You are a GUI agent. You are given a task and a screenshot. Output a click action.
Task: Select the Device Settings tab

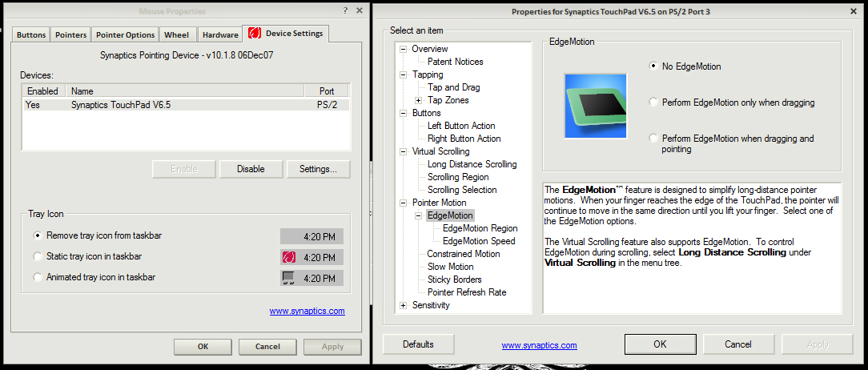[x=287, y=33]
